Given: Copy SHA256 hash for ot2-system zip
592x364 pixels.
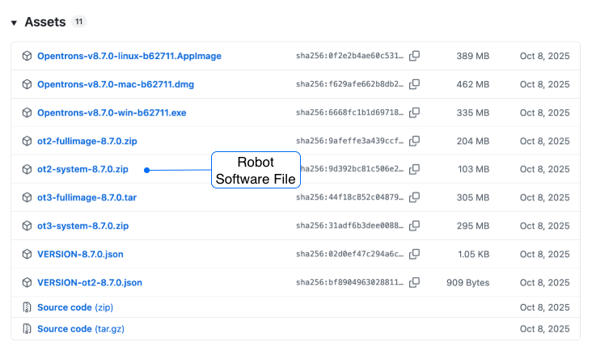Looking at the screenshot, I should (414, 169).
